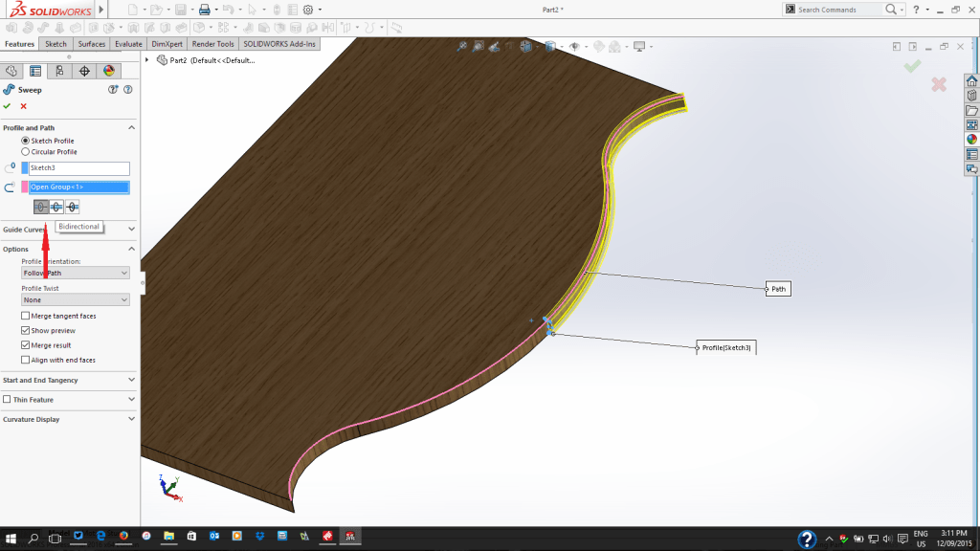Enable Merge tangent faces checkbox
Screen dimensions: 980x551
point(25,316)
